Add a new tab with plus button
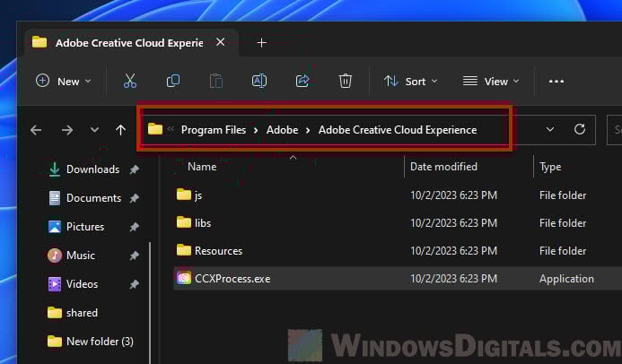 point(261,43)
